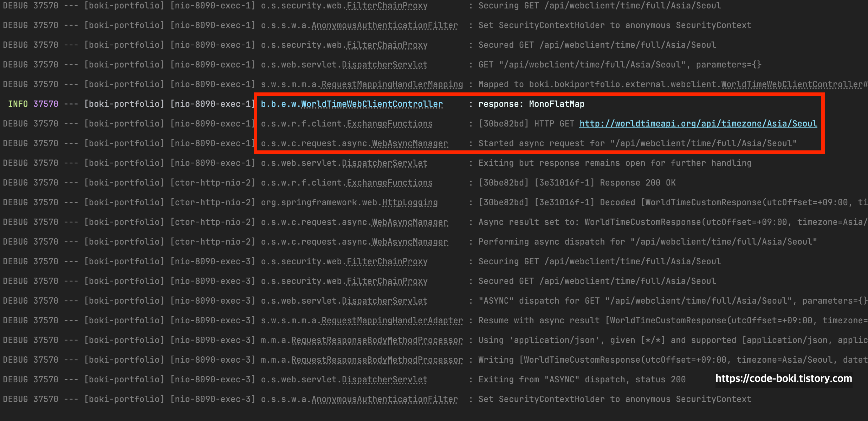This screenshot has height=421, width=868.
Task: Click the HttpLogging class link
Action: tap(410, 202)
